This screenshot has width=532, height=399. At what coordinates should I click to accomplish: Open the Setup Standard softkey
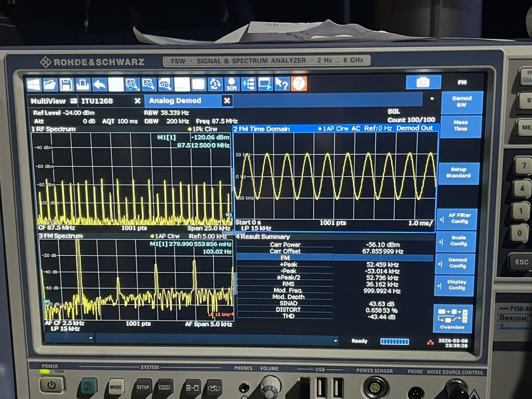pyautogui.click(x=459, y=173)
